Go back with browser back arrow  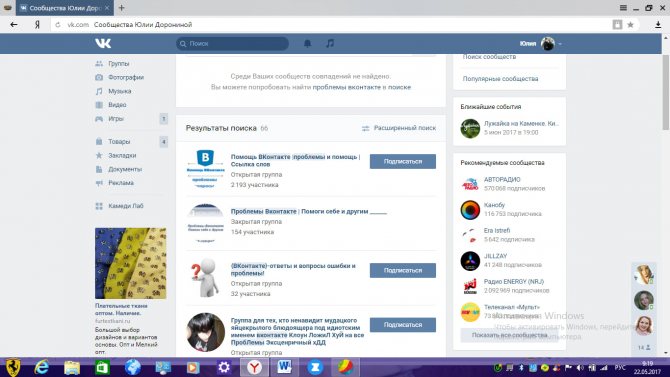(x=14, y=25)
